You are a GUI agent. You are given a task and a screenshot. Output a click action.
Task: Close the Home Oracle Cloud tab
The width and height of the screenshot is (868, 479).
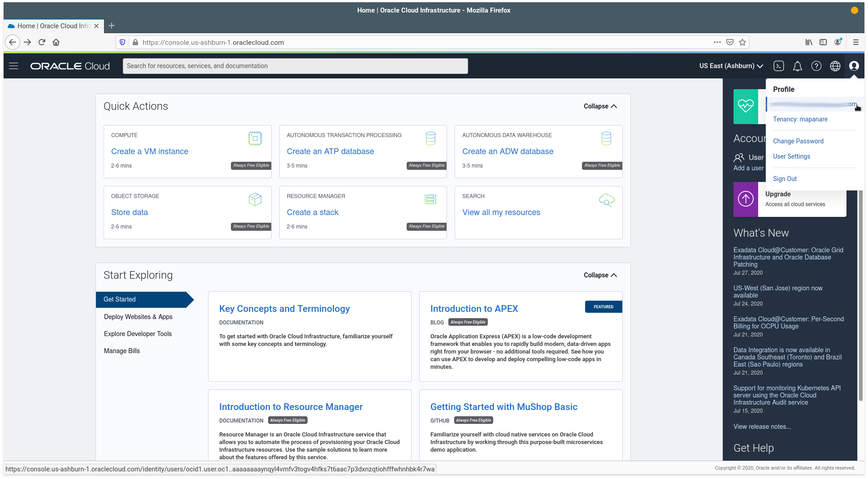tap(96, 26)
